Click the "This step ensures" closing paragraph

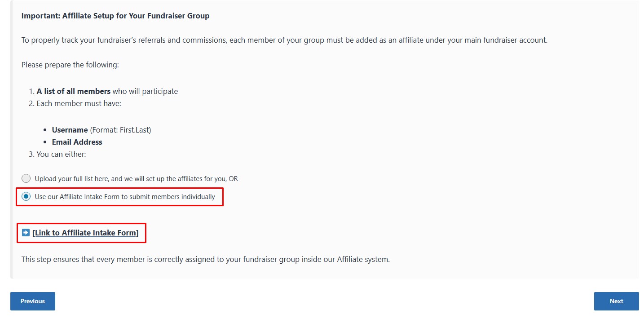(205, 259)
